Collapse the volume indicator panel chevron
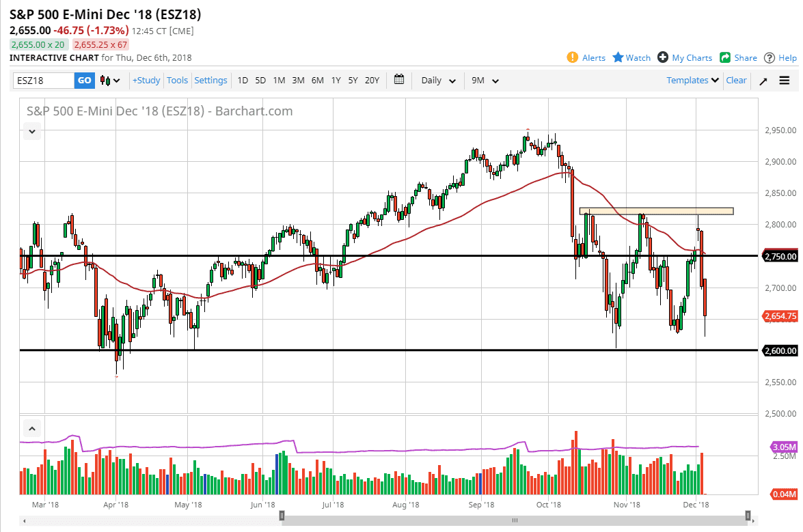The height and width of the screenshot is (532, 803). coord(31,428)
